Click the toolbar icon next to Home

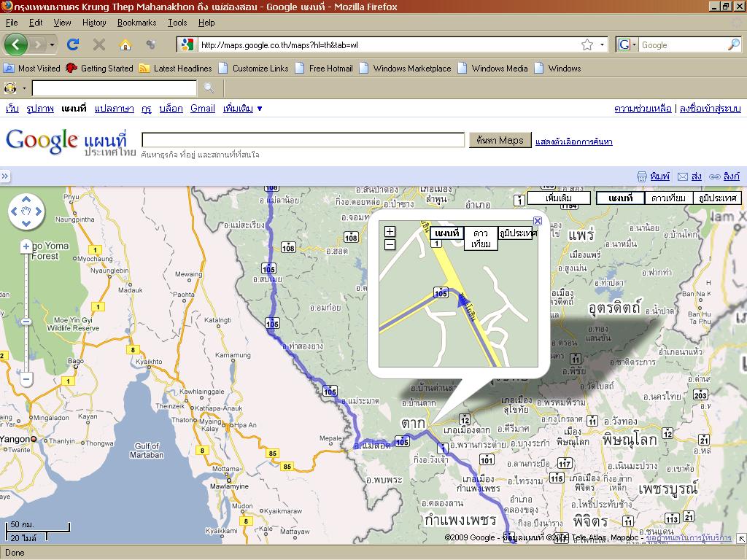coord(151,44)
